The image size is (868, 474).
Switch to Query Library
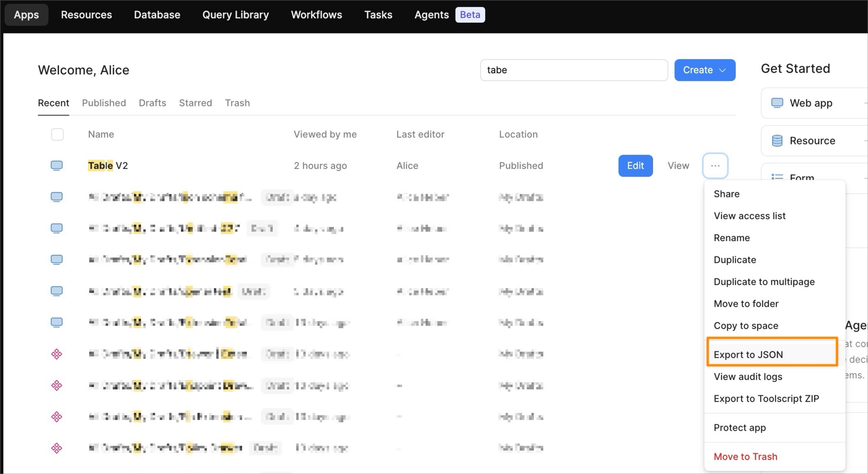(x=235, y=15)
